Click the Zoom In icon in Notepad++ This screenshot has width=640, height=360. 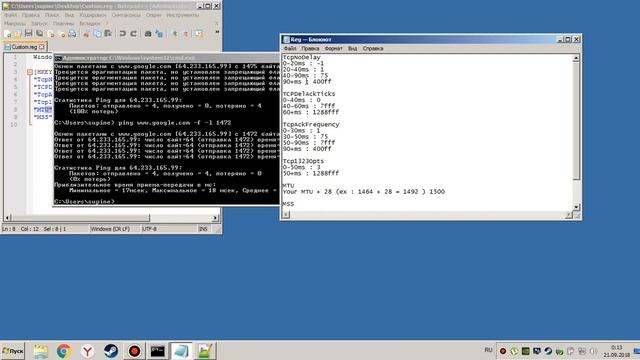tap(175, 34)
